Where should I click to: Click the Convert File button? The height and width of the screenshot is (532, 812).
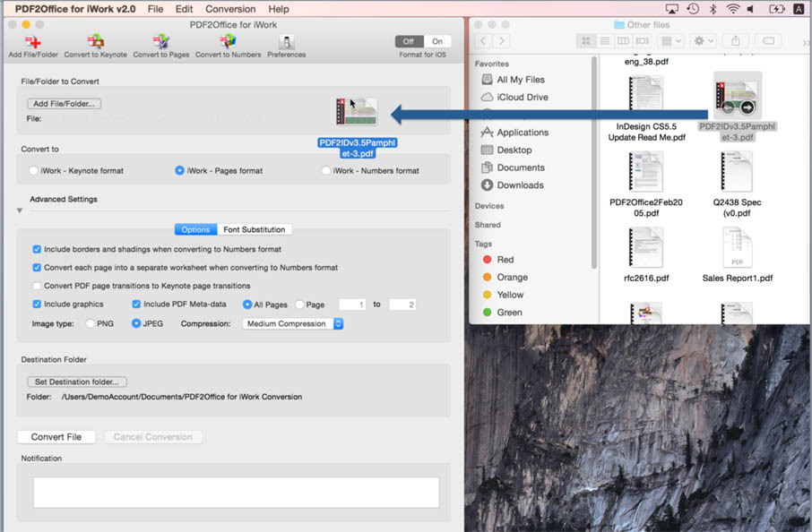[x=56, y=437]
